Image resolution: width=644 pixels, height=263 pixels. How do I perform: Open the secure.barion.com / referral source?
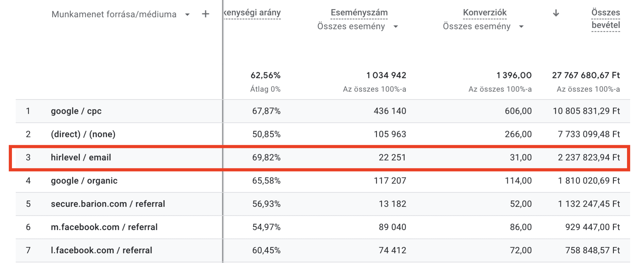click(x=108, y=204)
